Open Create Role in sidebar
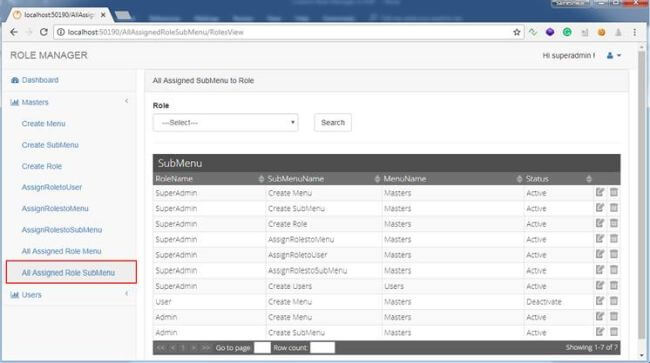Viewport: 650px width, 363px height. pos(42,166)
